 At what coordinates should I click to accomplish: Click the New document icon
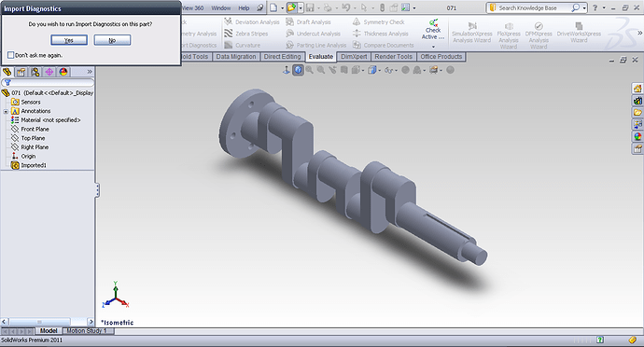pos(274,7)
